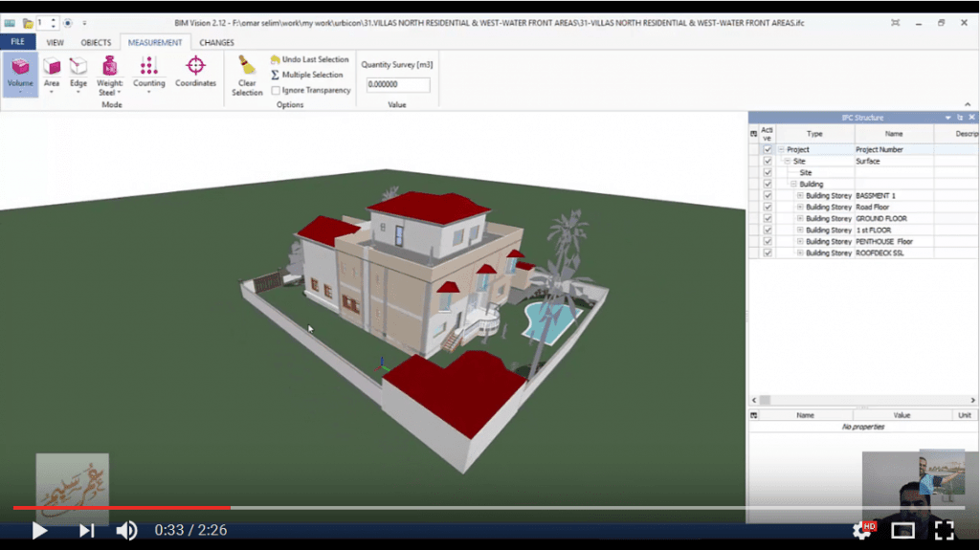Expand the GROUND FLOOR building storey

point(800,219)
